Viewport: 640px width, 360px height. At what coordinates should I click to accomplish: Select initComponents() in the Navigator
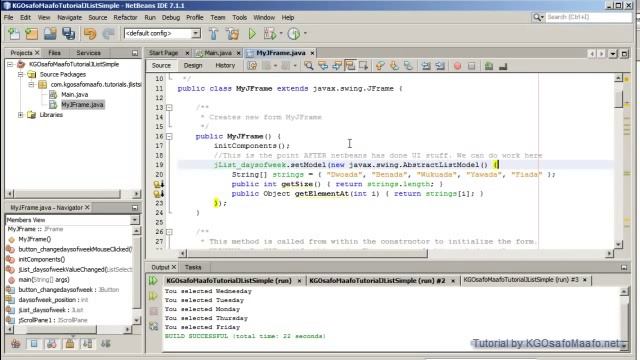click(x=41, y=260)
